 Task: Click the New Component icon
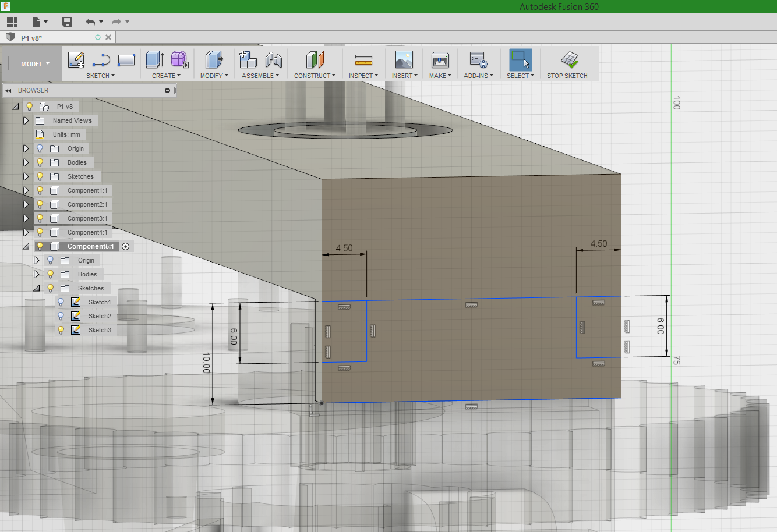tap(248, 59)
